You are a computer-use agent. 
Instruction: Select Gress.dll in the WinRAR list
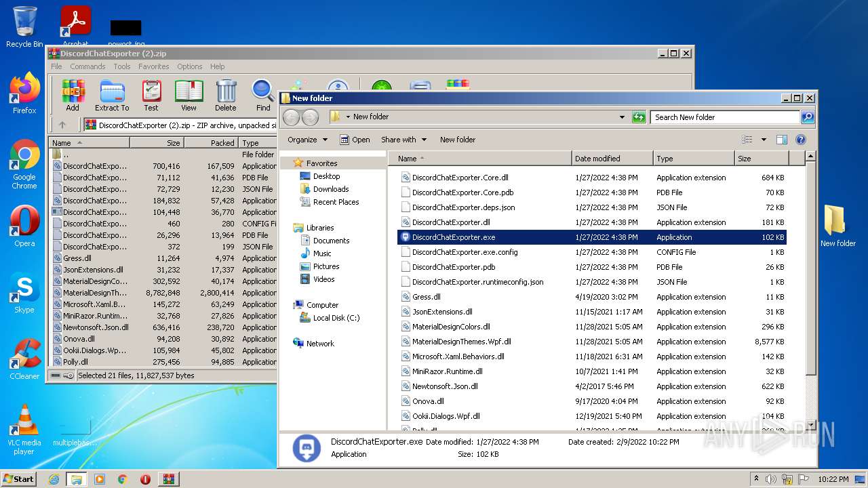[163, 258]
